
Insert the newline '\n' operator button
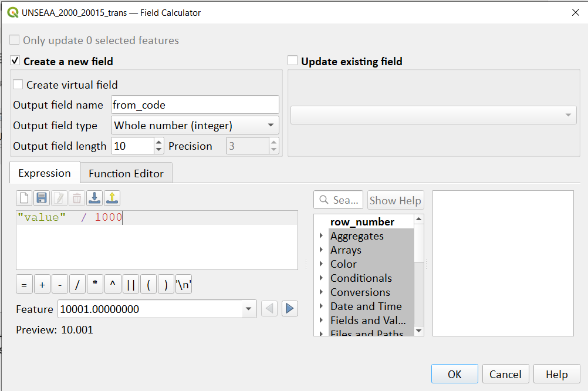point(184,284)
